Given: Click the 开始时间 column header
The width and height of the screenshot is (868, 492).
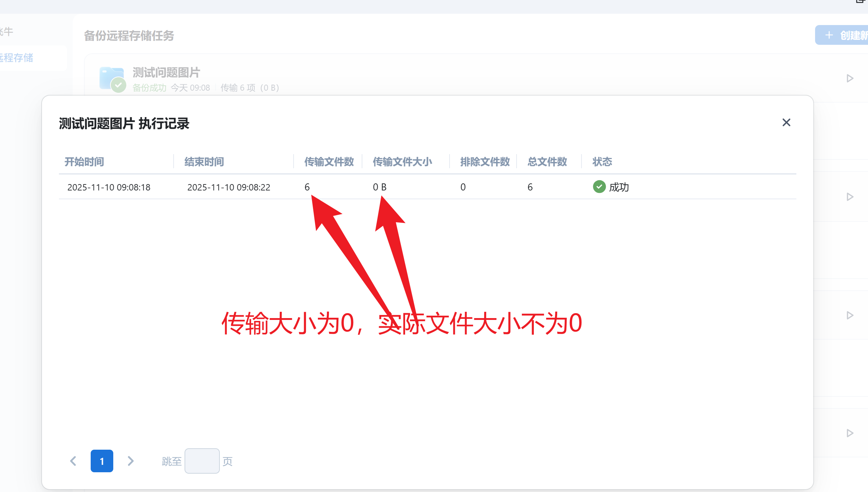Looking at the screenshot, I should tap(84, 162).
